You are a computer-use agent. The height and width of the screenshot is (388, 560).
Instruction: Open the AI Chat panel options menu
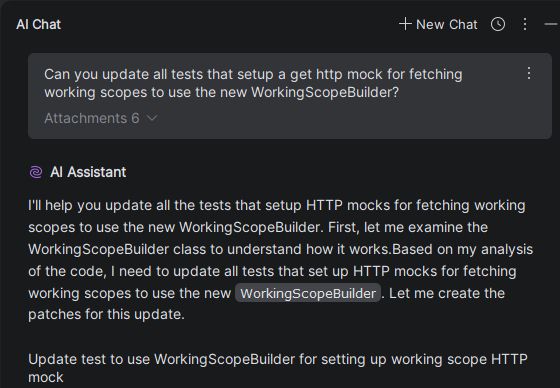point(525,24)
